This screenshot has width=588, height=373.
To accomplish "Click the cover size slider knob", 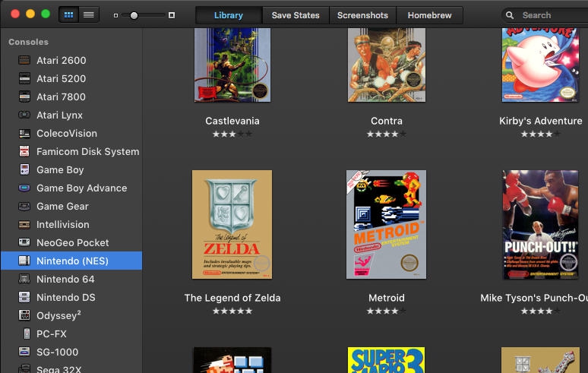I will (134, 15).
